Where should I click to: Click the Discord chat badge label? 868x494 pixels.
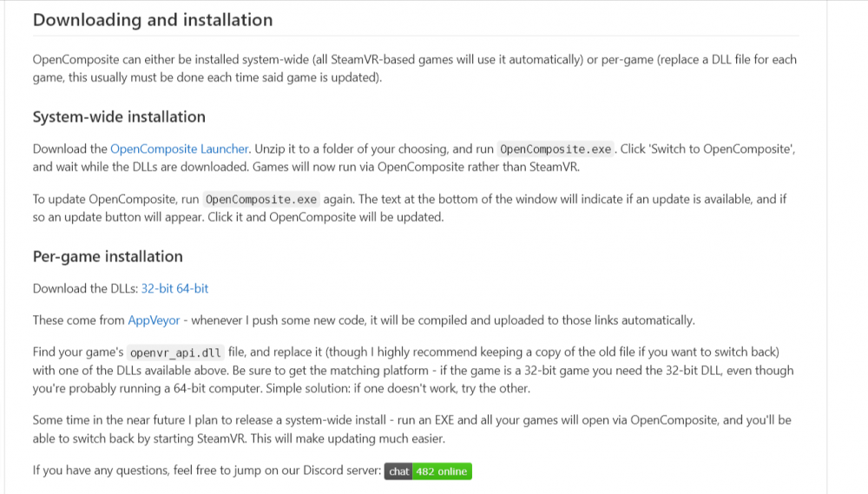pos(399,471)
